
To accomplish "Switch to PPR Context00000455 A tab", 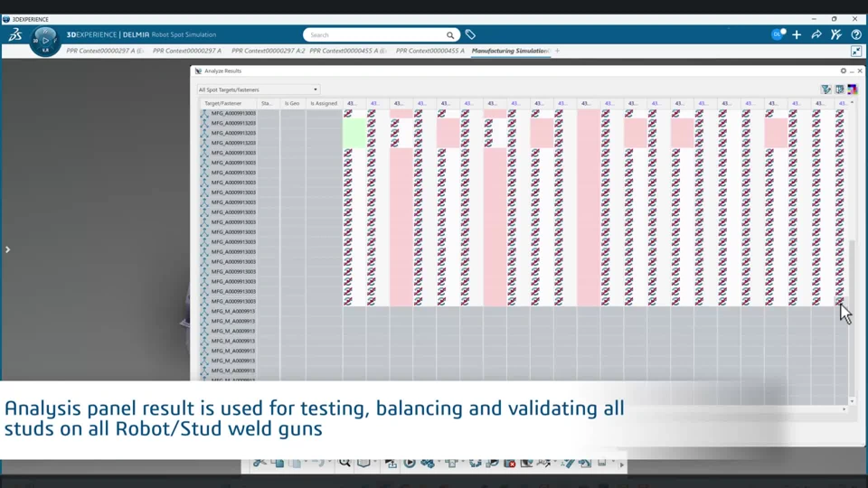I will coord(430,51).
